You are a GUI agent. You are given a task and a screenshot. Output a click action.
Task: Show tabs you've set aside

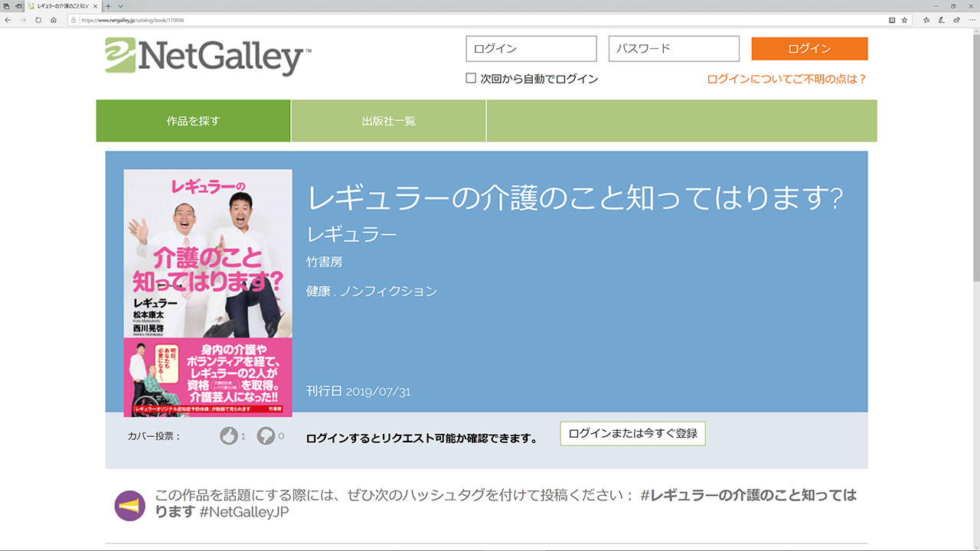(x=6, y=5)
